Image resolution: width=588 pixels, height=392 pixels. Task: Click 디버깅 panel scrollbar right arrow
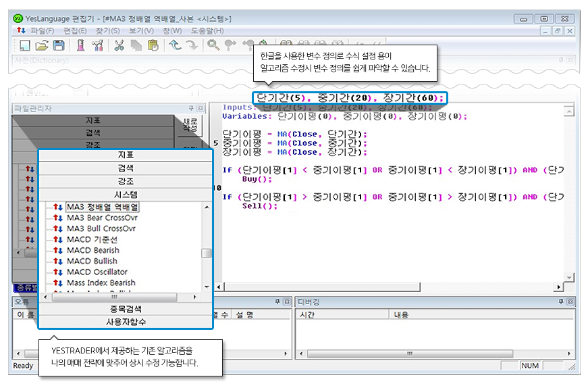tap(569, 353)
